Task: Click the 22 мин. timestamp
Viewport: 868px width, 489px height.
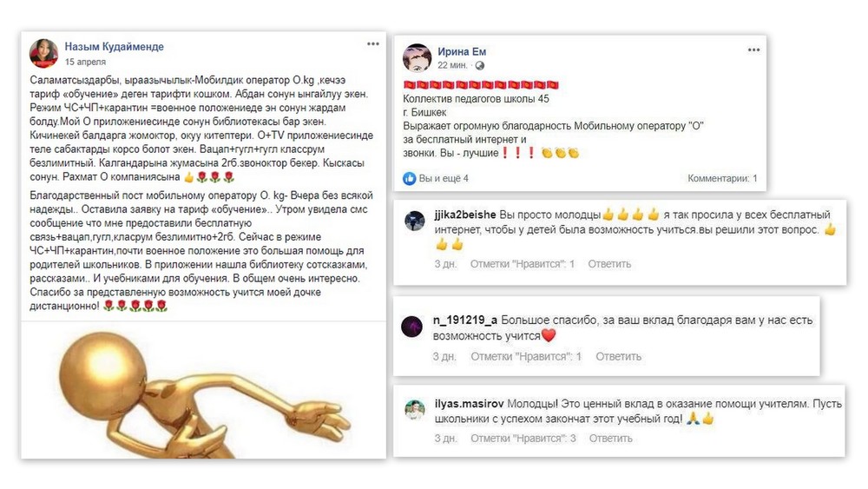Action: click(452, 65)
